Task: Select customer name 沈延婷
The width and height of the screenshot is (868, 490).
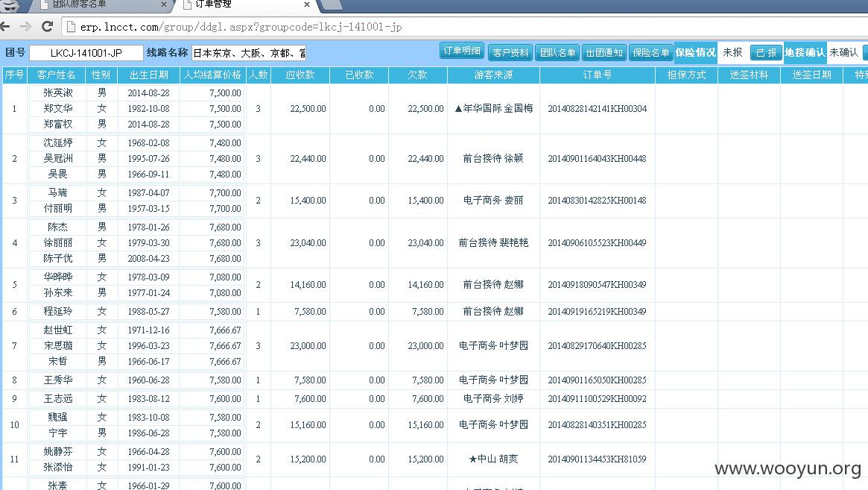Action: coord(57,143)
